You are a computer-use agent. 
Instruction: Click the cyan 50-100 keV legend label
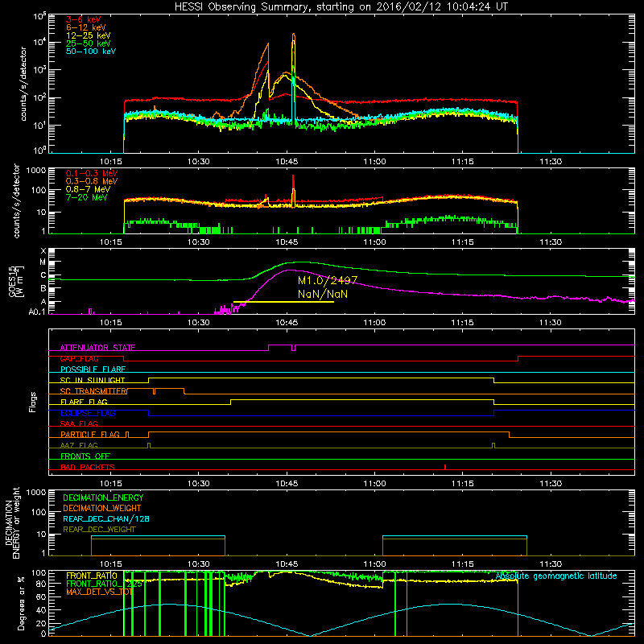click(91, 52)
